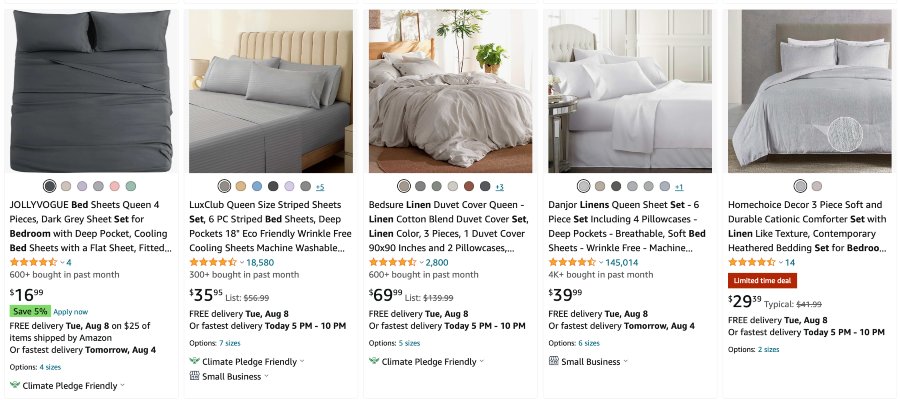Image resolution: width=900 pixels, height=400 pixels.
Task: Click the Climate Pledge leaf icon under Bedsure
Action: tap(374, 362)
